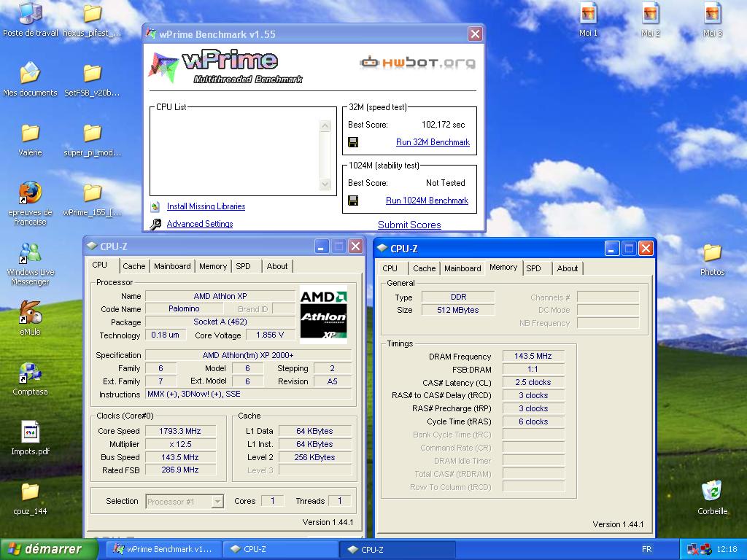This screenshot has height=560, width=747.
Task: Click the Rated FSB 286.9 MHz value
Action: (180, 470)
